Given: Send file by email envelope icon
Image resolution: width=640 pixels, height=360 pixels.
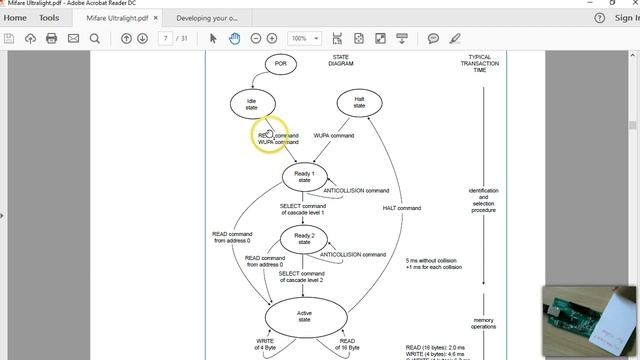Looking at the screenshot, I should click(x=73, y=38).
